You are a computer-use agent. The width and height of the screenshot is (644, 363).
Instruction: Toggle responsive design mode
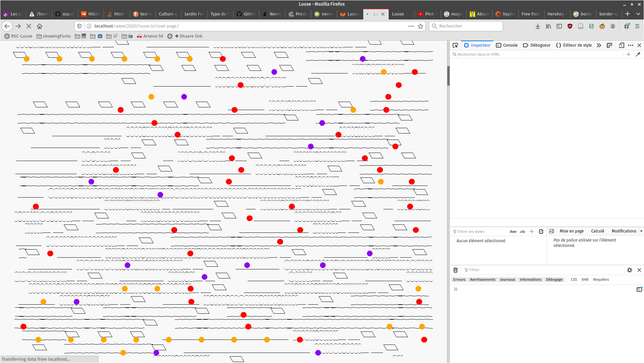tap(622, 45)
